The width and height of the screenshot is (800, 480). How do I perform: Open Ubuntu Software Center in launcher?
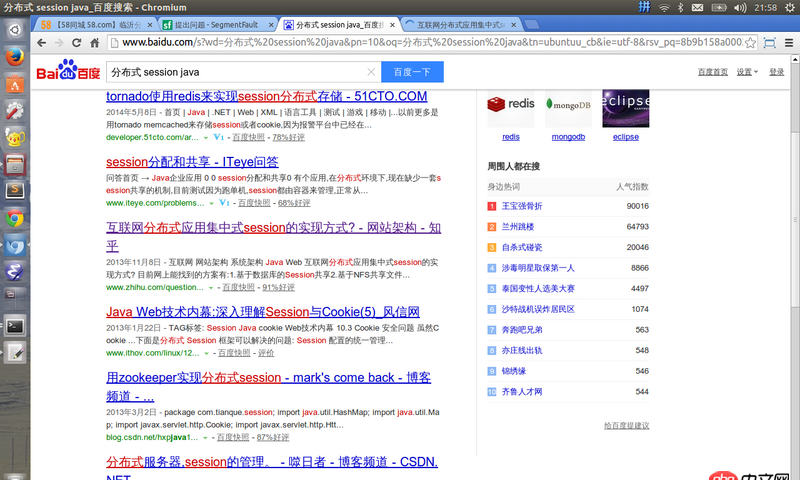[x=15, y=84]
